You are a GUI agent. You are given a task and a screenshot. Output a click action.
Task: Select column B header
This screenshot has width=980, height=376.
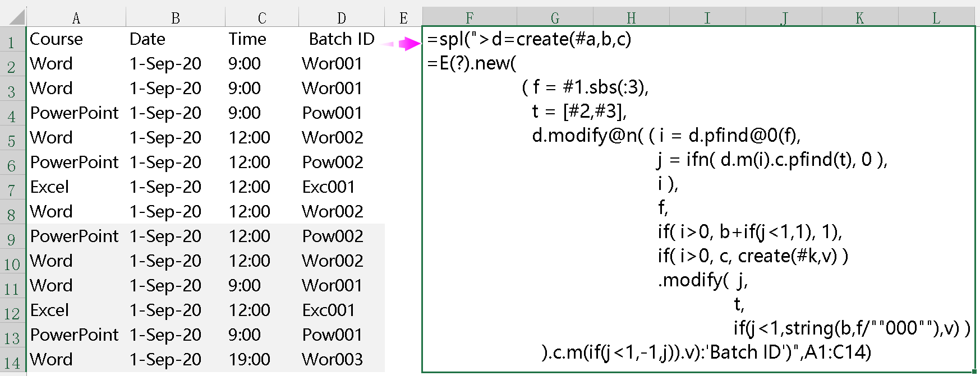(x=176, y=18)
